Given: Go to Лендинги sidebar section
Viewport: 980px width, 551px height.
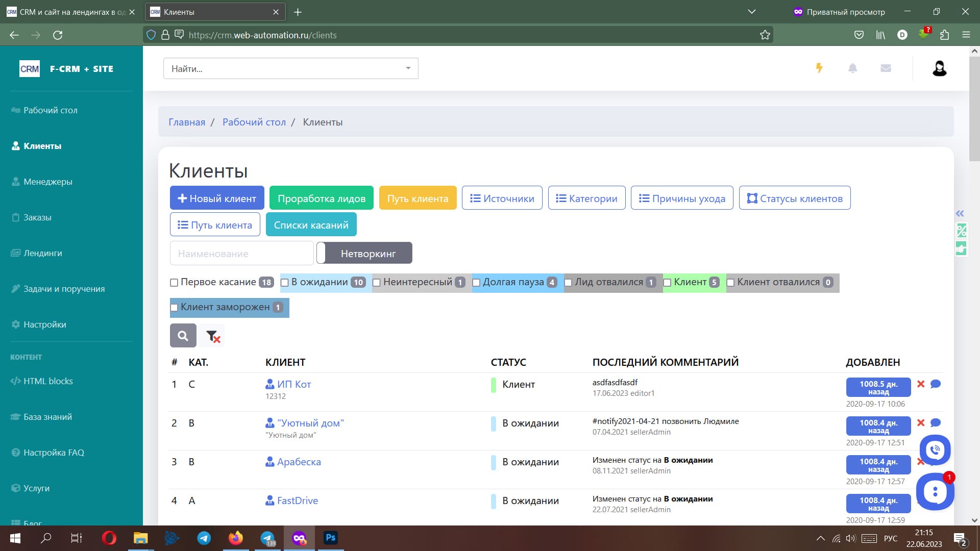Looking at the screenshot, I should (x=42, y=253).
